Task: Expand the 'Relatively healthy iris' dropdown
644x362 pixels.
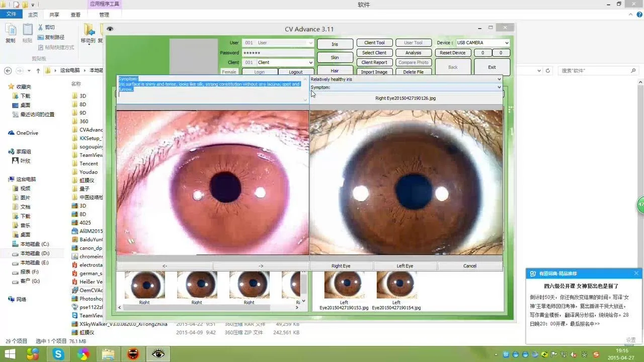Action: [x=499, y=79]
